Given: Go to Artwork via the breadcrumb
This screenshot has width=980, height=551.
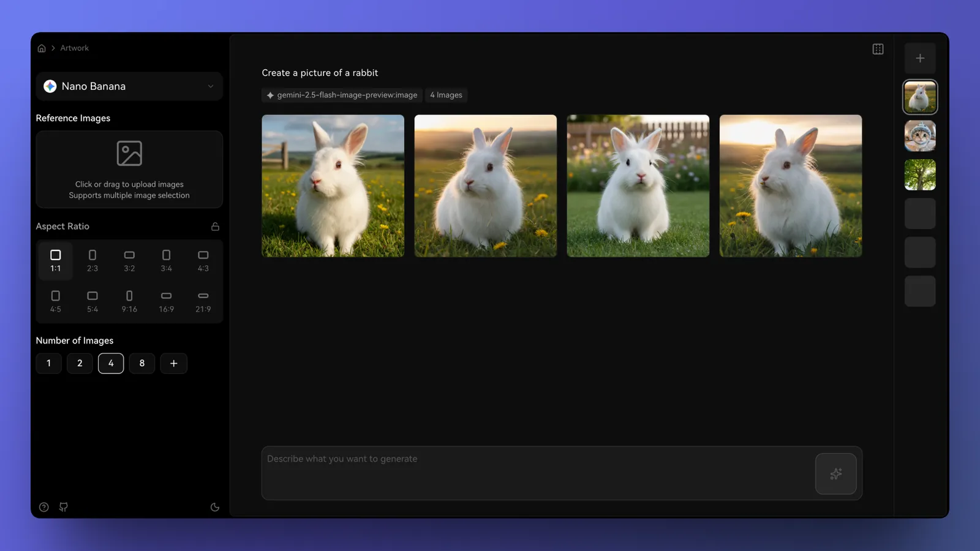Looking at the screenshot, I should click(75, 48).
